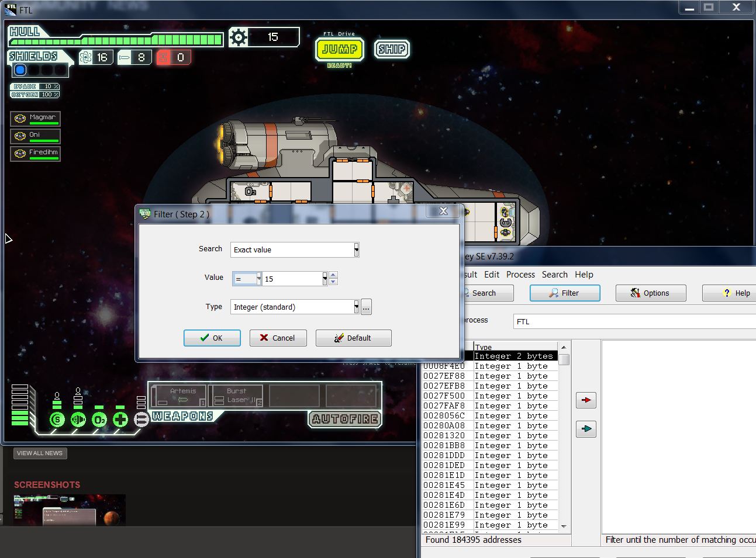
Task: Select address row 0027F500
Action: click(x=490, y=396)
